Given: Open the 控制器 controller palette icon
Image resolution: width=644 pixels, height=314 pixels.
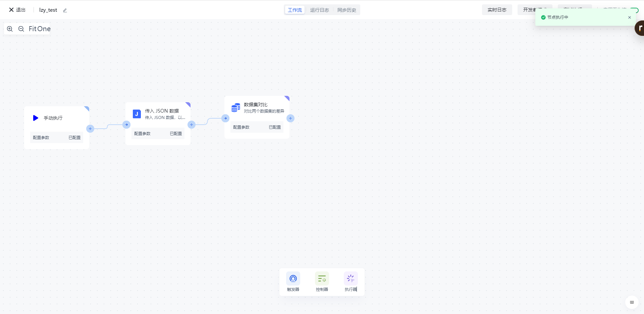Looking at the screenshot, I should click(x=322, y=279).
